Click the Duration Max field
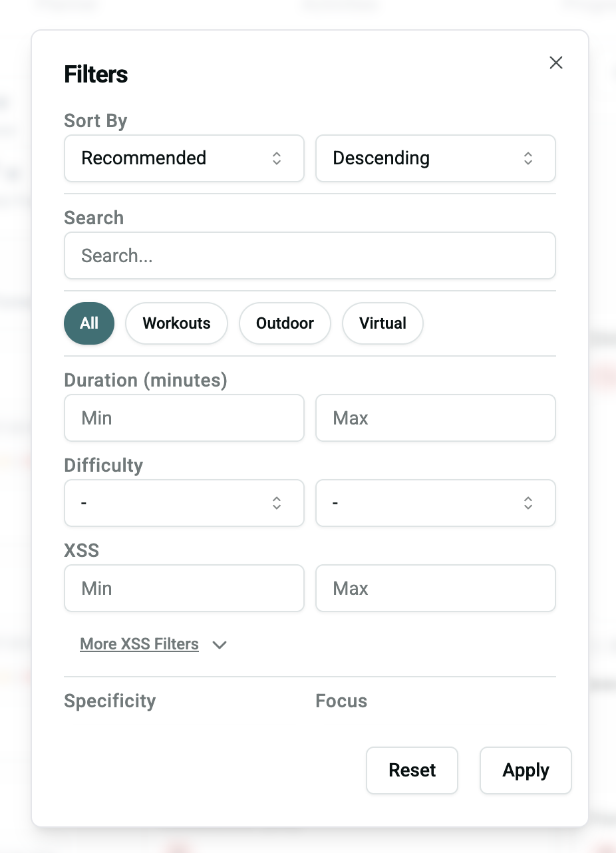 435,418
